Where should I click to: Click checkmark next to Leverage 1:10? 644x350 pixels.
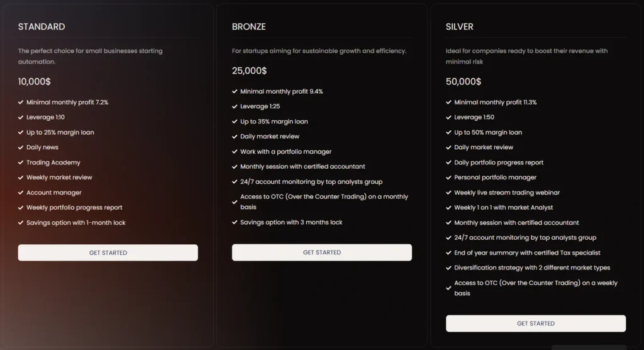tap(21, 117)
